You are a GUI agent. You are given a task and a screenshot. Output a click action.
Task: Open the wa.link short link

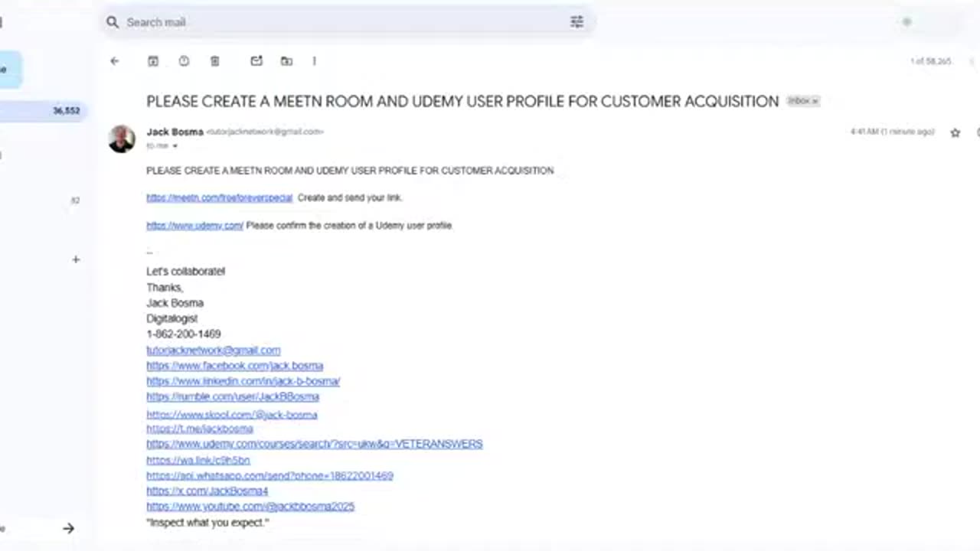pyautogui.click(x=198, y=460)
